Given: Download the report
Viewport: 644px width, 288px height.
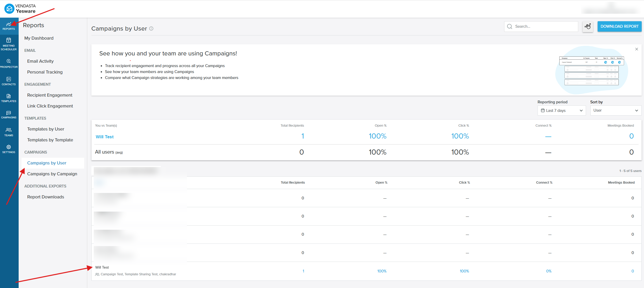Looking at the screenshot, I should [x=619, y=26].
